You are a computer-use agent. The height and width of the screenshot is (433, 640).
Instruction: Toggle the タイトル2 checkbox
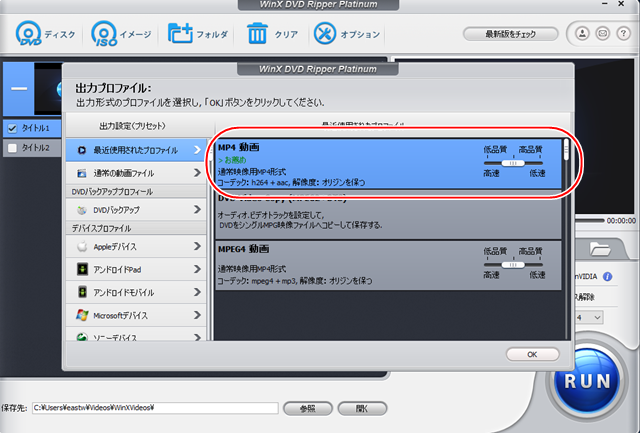[x=12, y=148]
